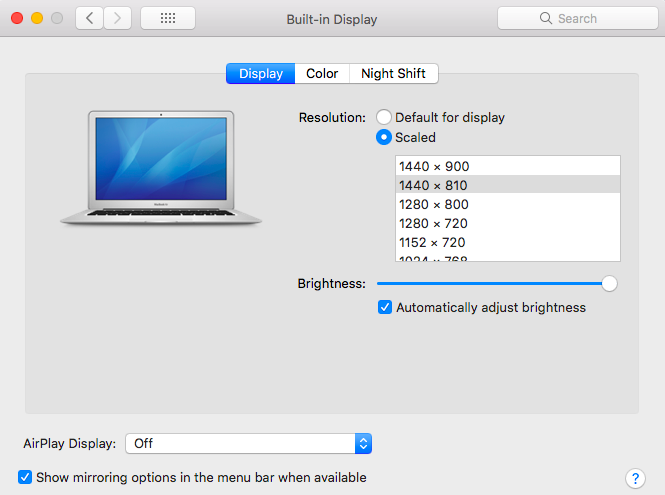Open the Night Shift tab

coord(393,74)
